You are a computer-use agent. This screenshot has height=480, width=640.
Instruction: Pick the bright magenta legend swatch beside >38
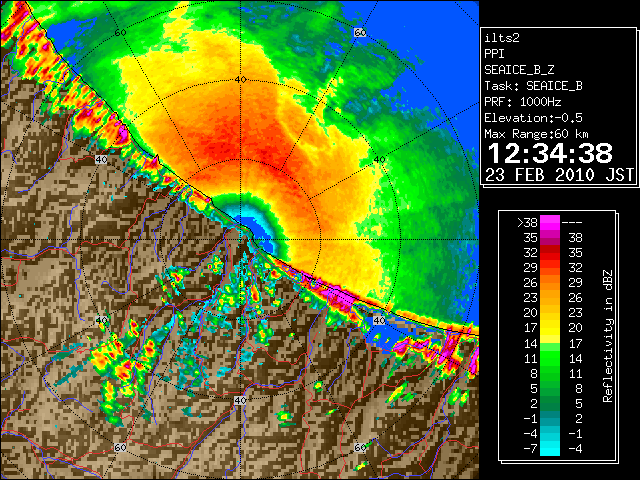(550, 222)
